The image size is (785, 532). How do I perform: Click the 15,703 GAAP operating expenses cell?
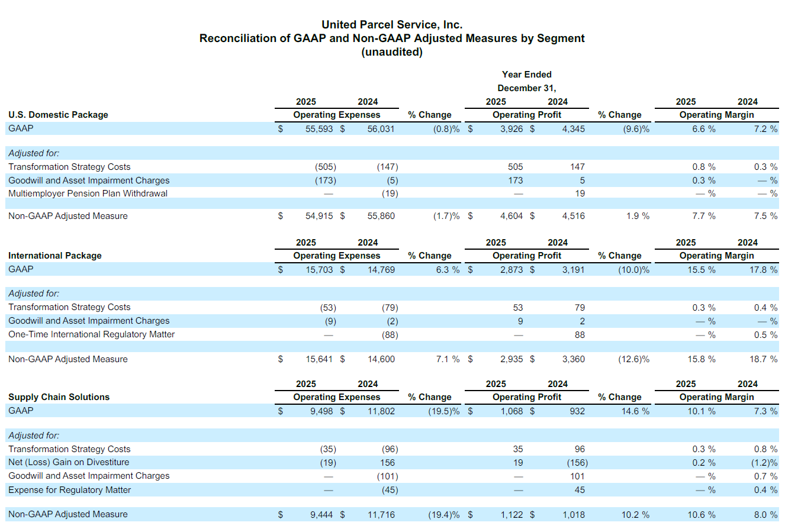coord(319,270)
